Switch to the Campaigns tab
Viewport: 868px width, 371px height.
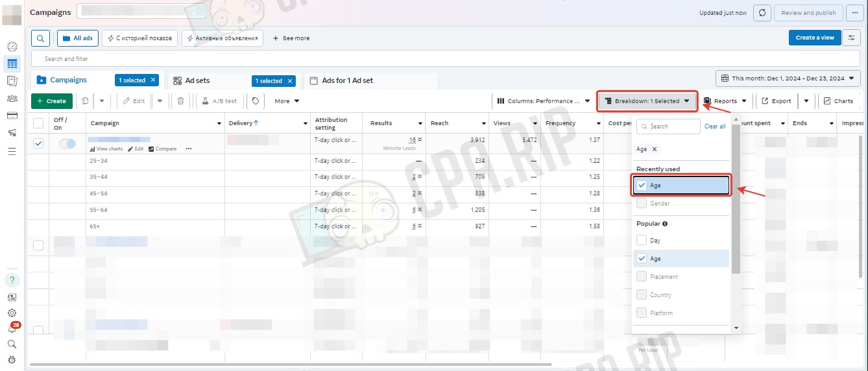(x=68, y=80)
